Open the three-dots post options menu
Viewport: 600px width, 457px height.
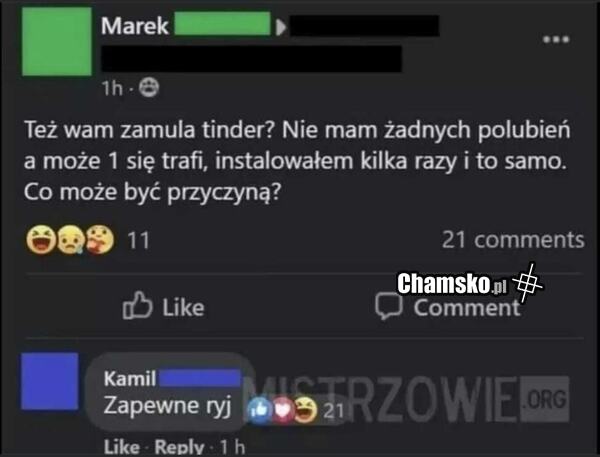click(557, 39)
